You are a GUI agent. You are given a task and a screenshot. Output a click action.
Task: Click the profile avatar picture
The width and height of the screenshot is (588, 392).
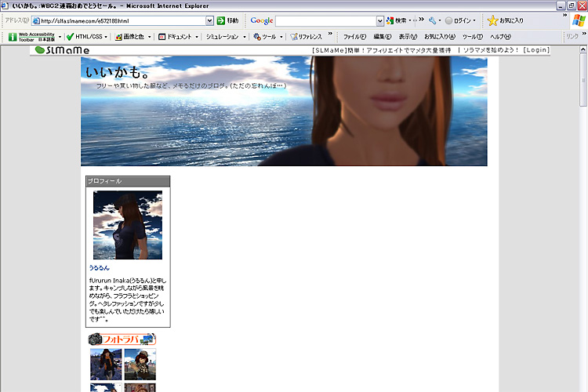pyautogui.click(x=128, y=225)
